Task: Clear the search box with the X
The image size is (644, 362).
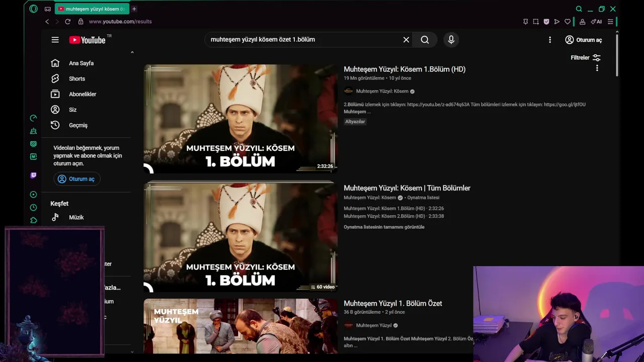Action: (x=406, y=40)
